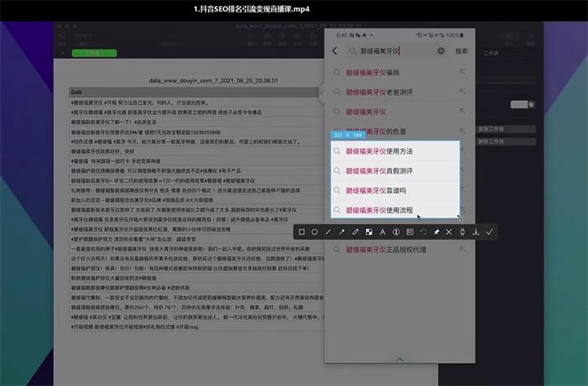Open the 工作表 tab in the right inspector
Viewport: 588px width, 386px height.
pos(491,53)
